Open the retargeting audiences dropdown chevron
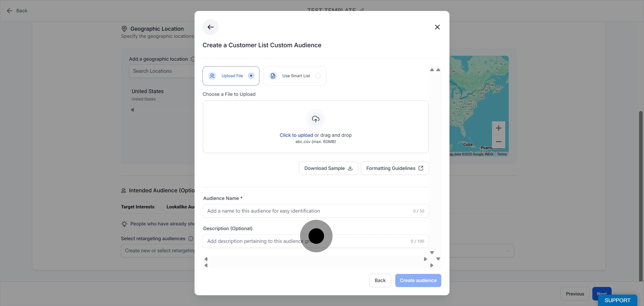644x306 pixels. 508,251
